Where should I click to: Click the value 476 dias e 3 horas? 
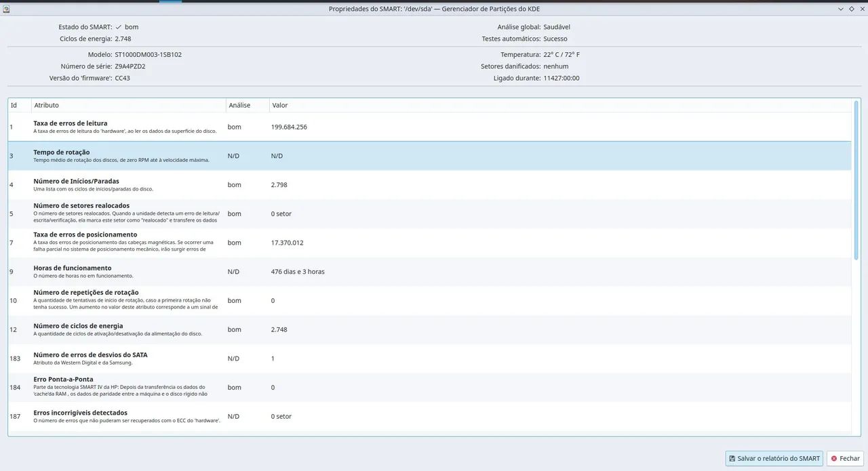(x=298, y=272)
